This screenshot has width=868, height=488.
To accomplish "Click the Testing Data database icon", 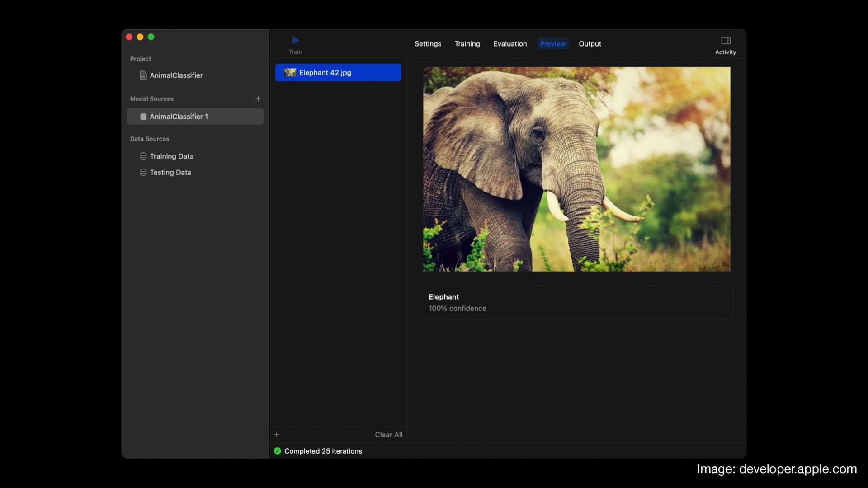I will click(x=143, y=173).
